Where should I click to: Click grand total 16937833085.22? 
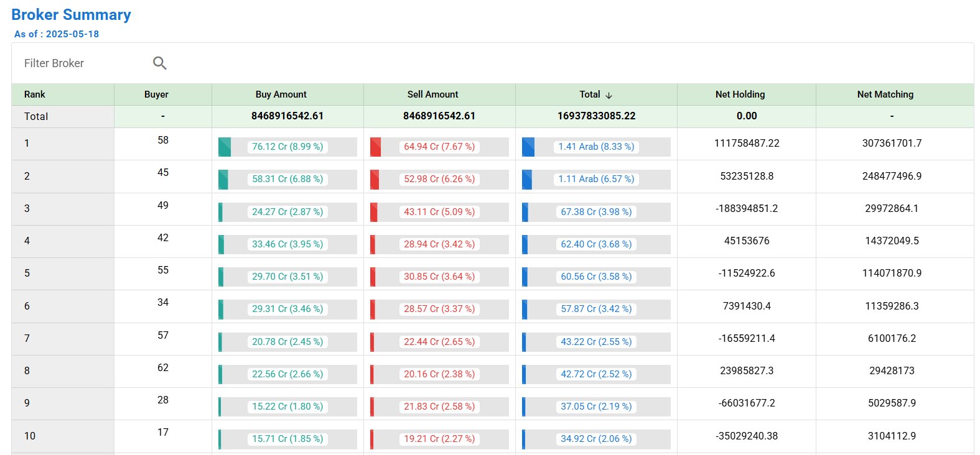(x=596, y=116)
